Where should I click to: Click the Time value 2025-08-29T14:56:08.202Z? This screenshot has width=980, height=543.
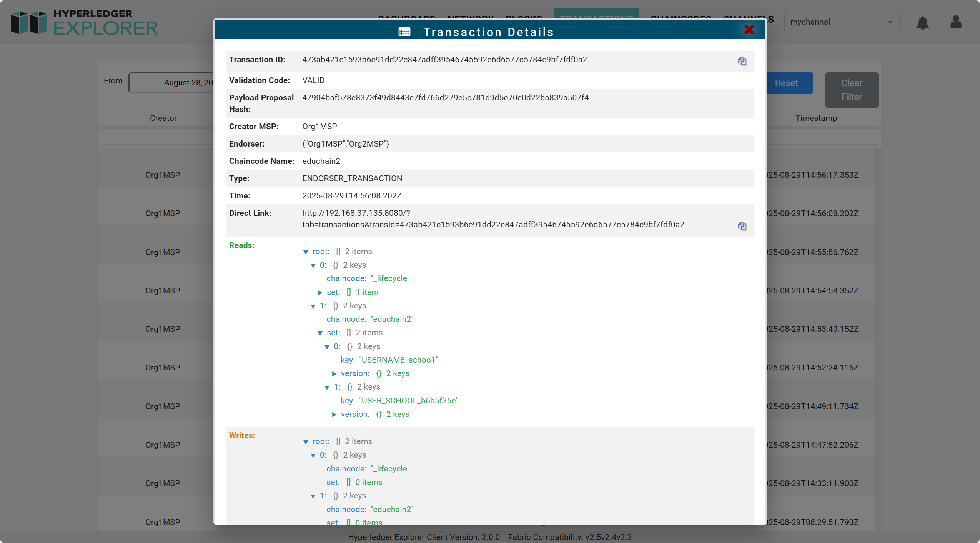click(352, 196)
